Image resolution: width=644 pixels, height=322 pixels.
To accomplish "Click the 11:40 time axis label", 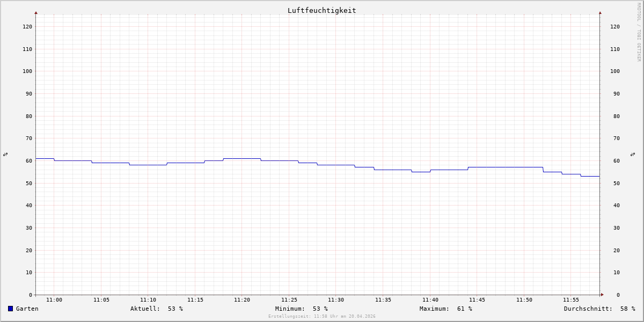I will coord(430,300).
